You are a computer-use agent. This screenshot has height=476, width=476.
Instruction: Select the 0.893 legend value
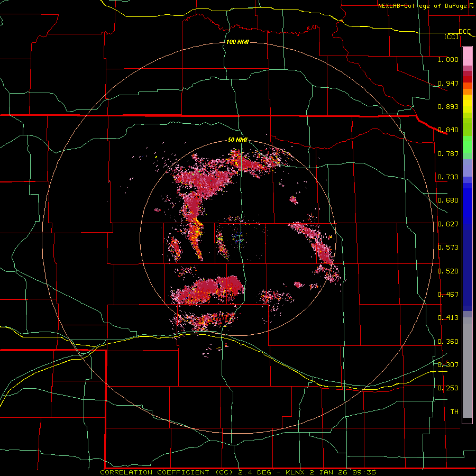point(448,106)
